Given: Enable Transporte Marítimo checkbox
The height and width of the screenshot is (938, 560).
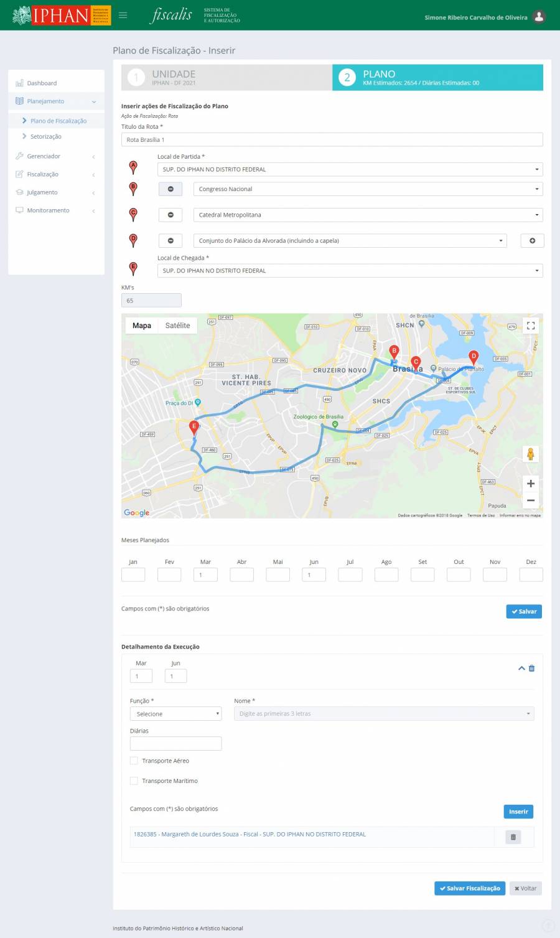Looking at the screenshot, I should (134, 781).
